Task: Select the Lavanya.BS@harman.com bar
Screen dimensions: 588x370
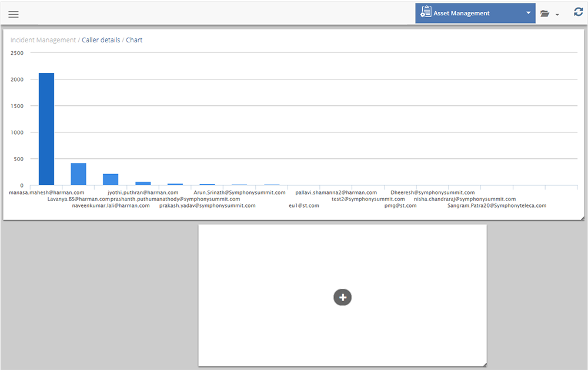Action: 78,174
